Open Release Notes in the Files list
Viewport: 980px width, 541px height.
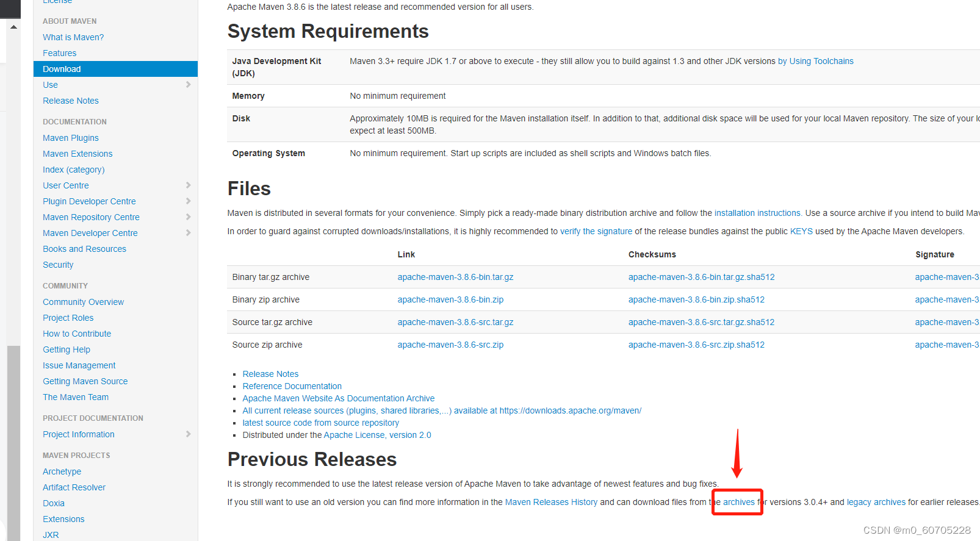(x=270, y=374)
